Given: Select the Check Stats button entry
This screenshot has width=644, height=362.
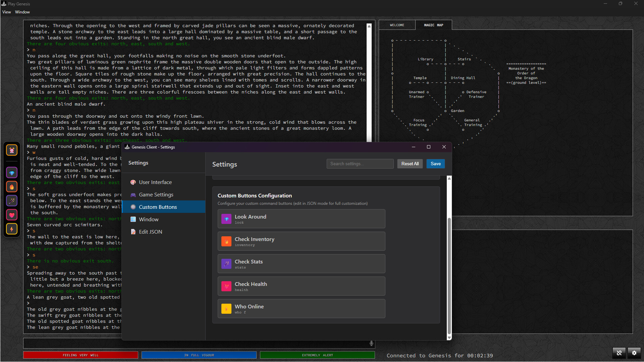Looking at the screenshot, I should [x=301, y=264].
